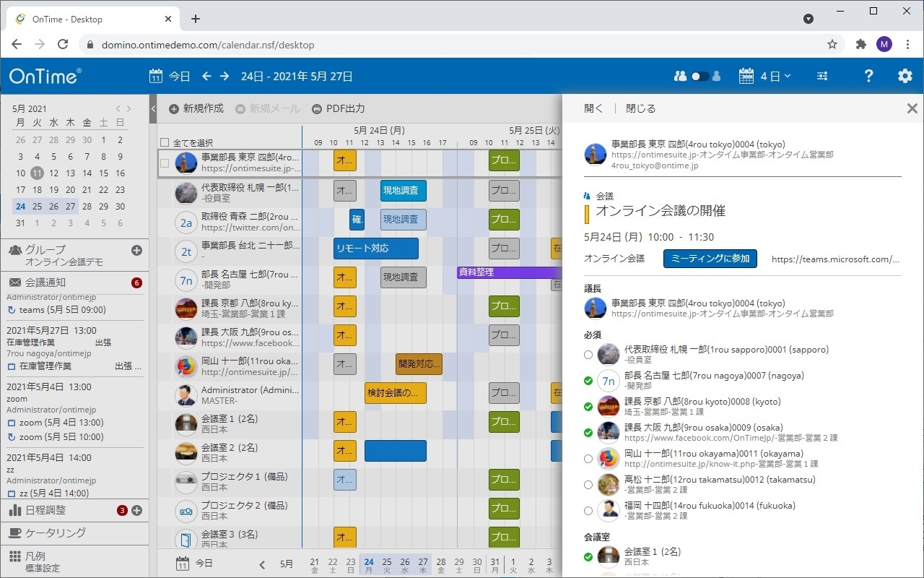
Task: Open OnTime settings with the gear icon
Action: [x=904, y=75]
